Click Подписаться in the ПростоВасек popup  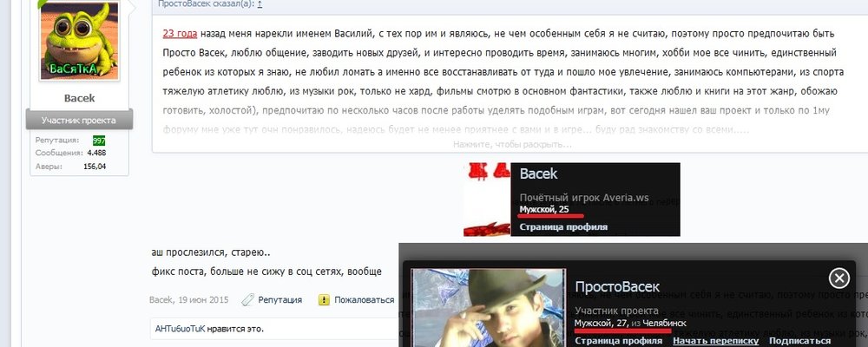(x=800, y=341)
